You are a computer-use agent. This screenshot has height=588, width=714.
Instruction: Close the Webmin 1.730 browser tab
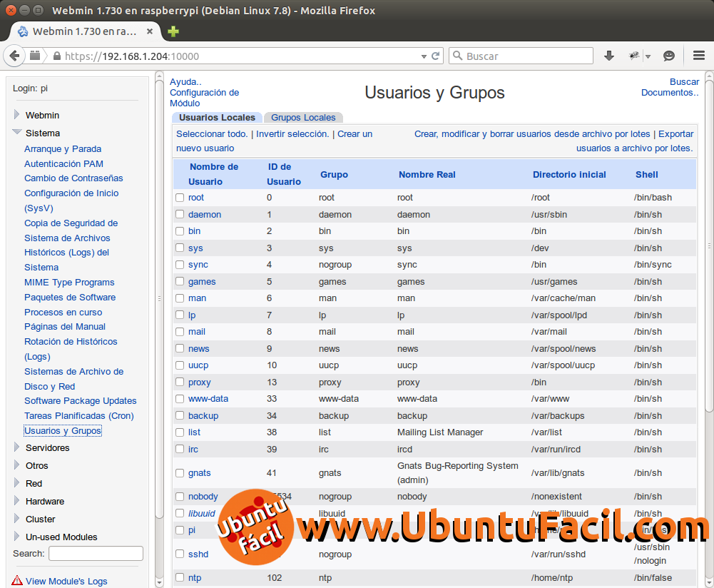[x=149, y=31]
